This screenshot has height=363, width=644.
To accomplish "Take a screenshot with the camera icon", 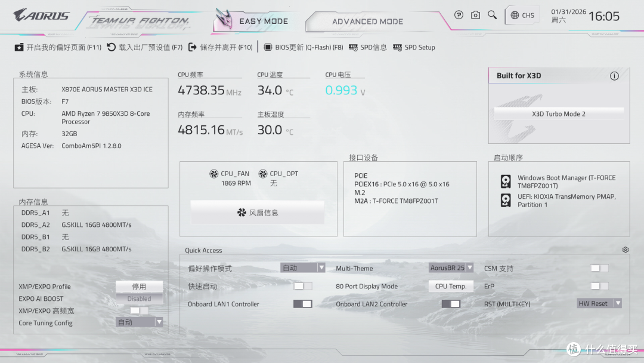I will pos(475,15).
